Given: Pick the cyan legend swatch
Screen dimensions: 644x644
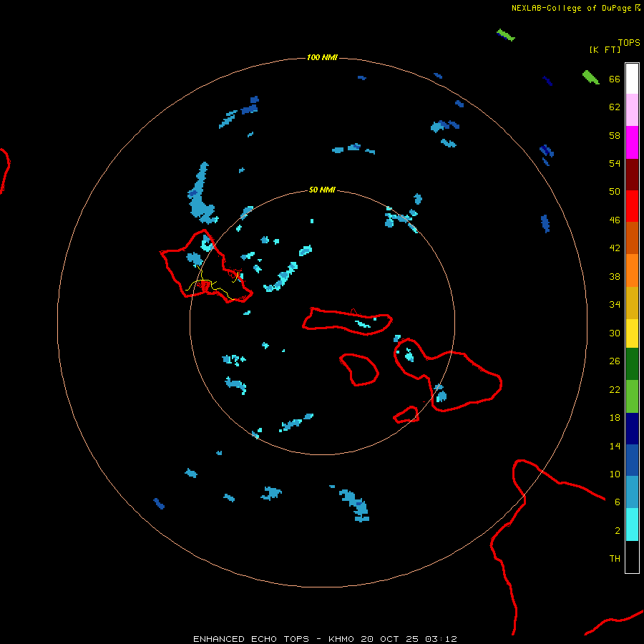Looking at the screenshot, I should 632,524.
